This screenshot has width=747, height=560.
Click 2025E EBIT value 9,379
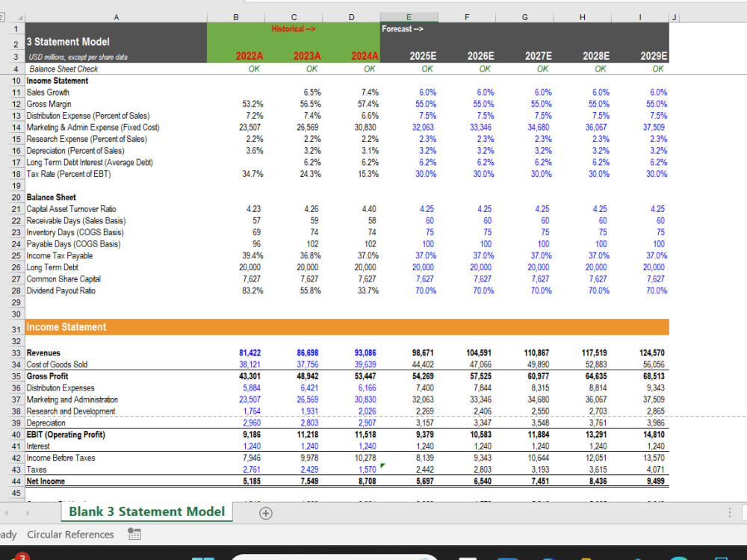click(x=424, y=435)
